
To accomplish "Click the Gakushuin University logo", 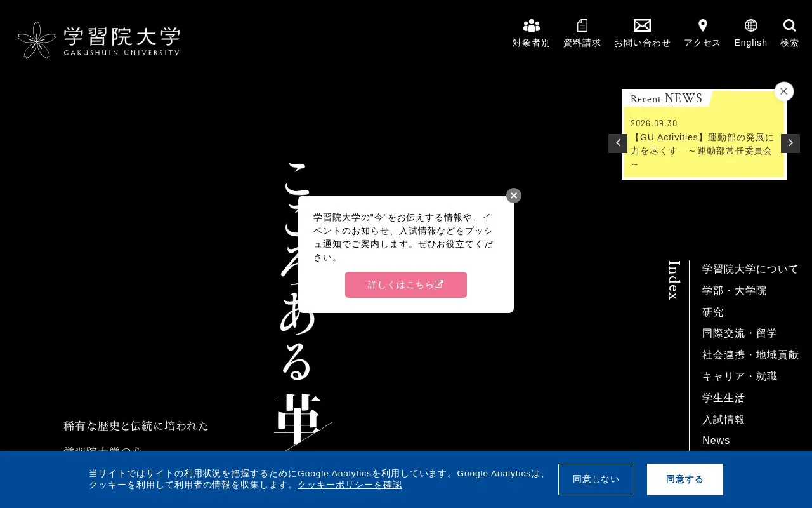I will [x=98, y=40].
